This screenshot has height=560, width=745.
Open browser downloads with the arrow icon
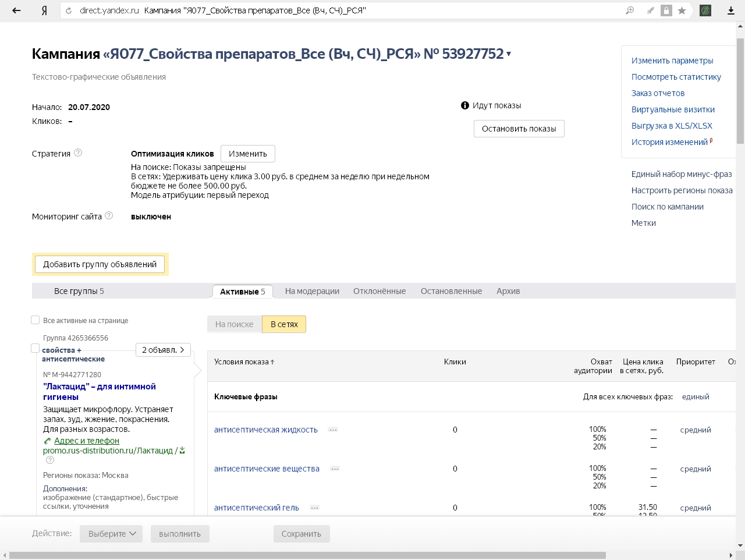(731, 10)
